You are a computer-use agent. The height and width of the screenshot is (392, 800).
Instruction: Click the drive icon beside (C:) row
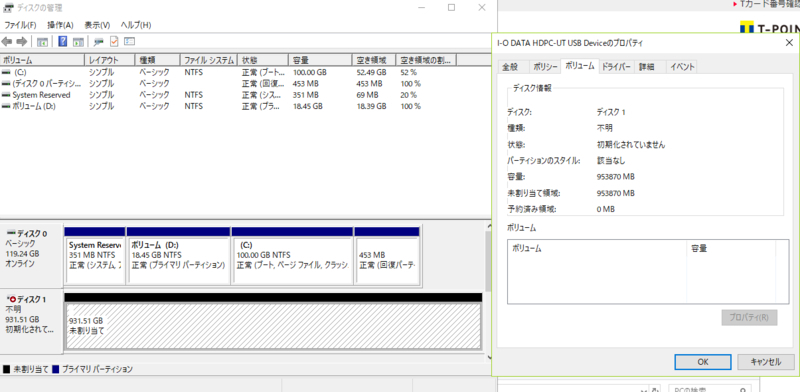pos(6,72)
